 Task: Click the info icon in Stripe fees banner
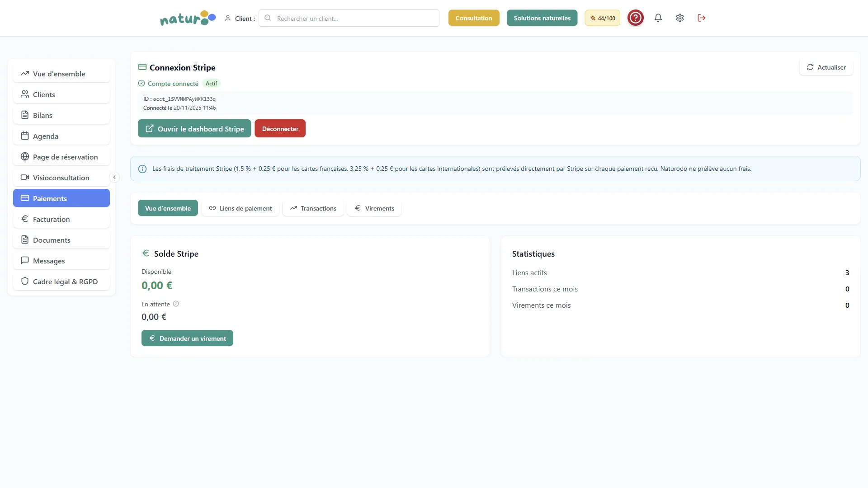click(142, 169)
